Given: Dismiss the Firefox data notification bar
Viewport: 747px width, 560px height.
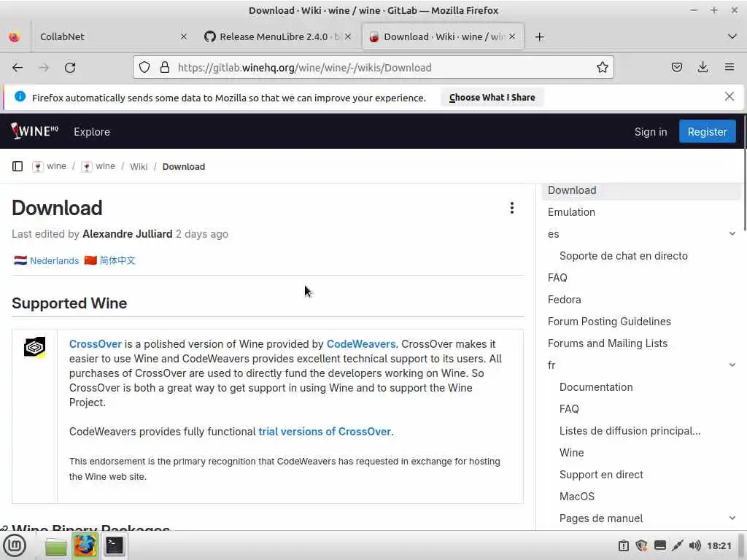Looking at the screenshot, I should click(x=729, y=97).
